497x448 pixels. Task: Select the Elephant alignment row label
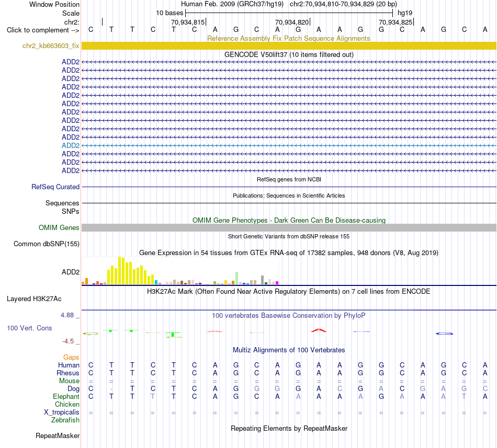click(66, 396)
